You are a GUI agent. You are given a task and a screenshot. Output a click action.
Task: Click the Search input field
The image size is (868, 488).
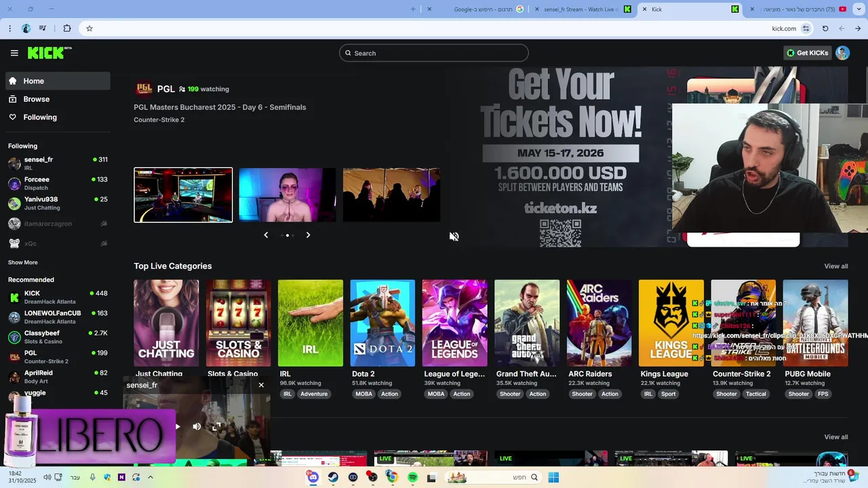click(433, 53)
